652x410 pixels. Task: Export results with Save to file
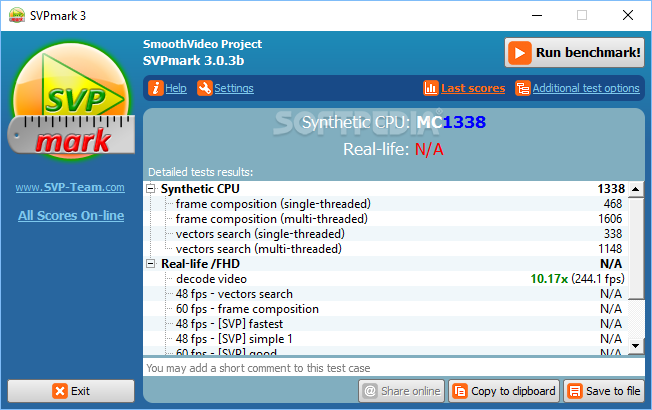[604, 391]
